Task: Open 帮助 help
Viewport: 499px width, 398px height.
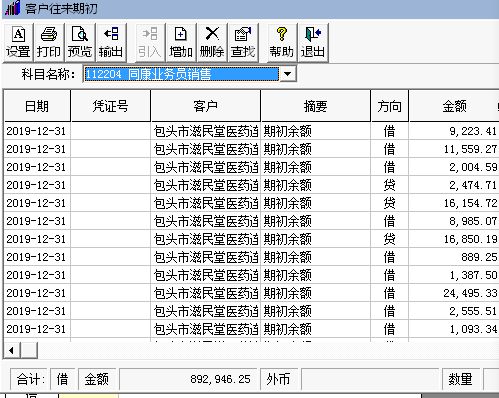Action: 282,43
